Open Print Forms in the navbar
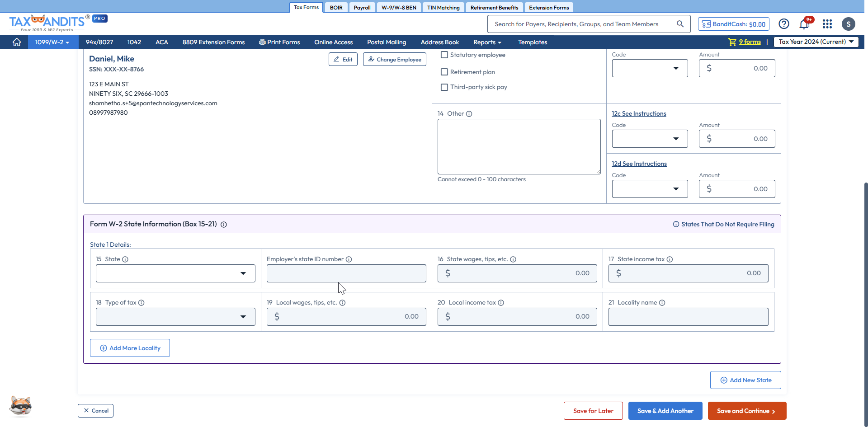The width and height of the screenshot is (868, 427). click(x=279, y=42)
